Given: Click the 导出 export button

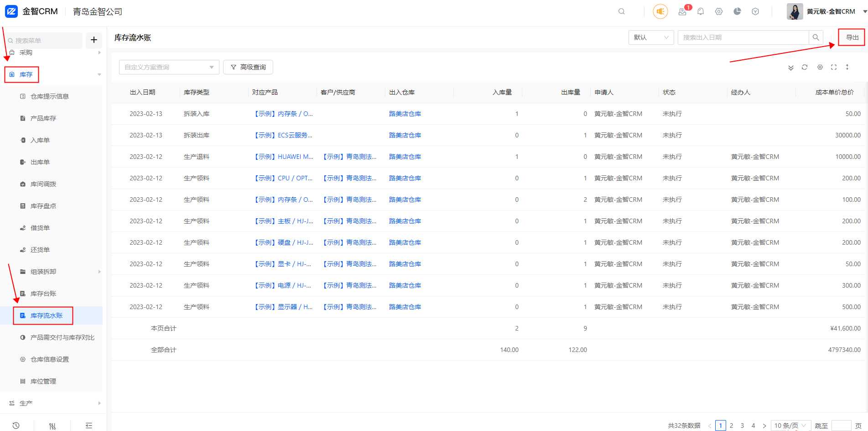Looking at the screenshot, I should click(x=852, y=37).
